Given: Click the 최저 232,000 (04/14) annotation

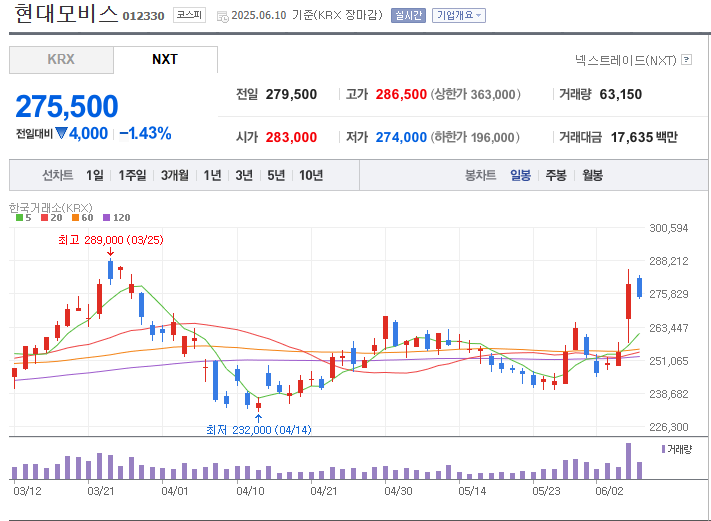Looking at the screenshot, I should click(x=259, y=429).
